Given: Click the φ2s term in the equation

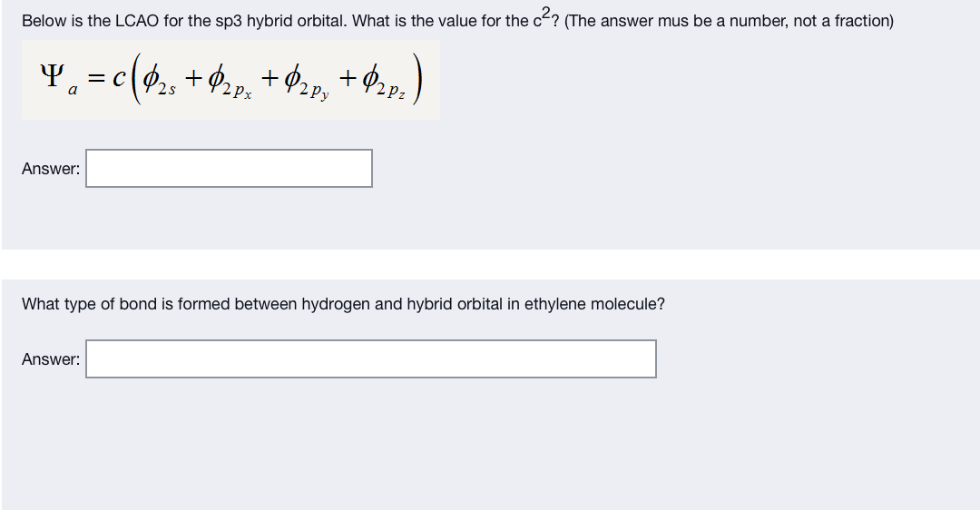Looking at the screenshot, I should pyautogui.click(x=160, y=81).
